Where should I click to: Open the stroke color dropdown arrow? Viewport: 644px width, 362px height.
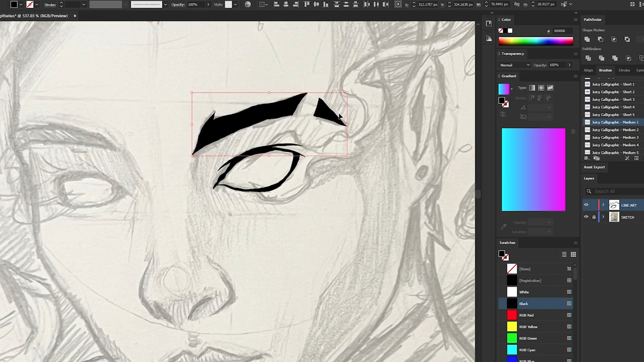coord(37,5)
